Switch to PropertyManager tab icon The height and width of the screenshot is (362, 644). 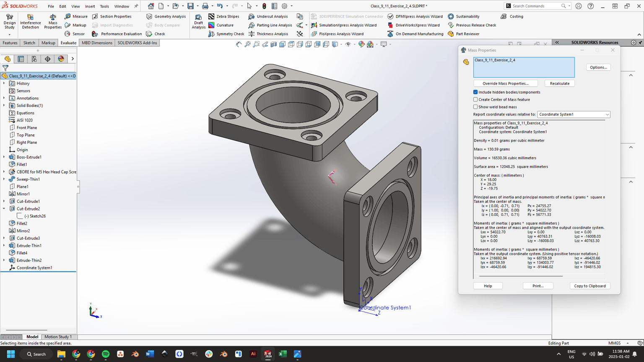coord(21,59)
